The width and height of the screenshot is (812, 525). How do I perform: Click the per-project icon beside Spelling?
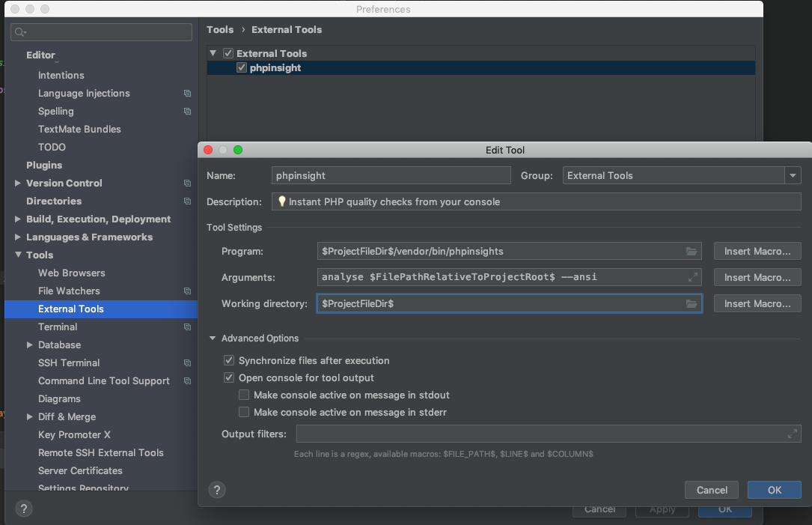point(187,112)
